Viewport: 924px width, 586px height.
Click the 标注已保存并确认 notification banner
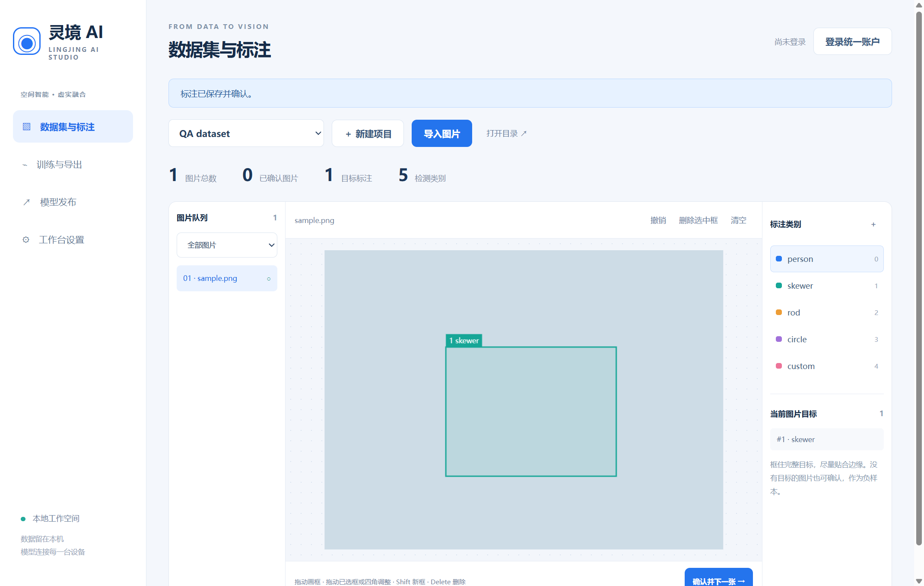click(x=530, y=93)
